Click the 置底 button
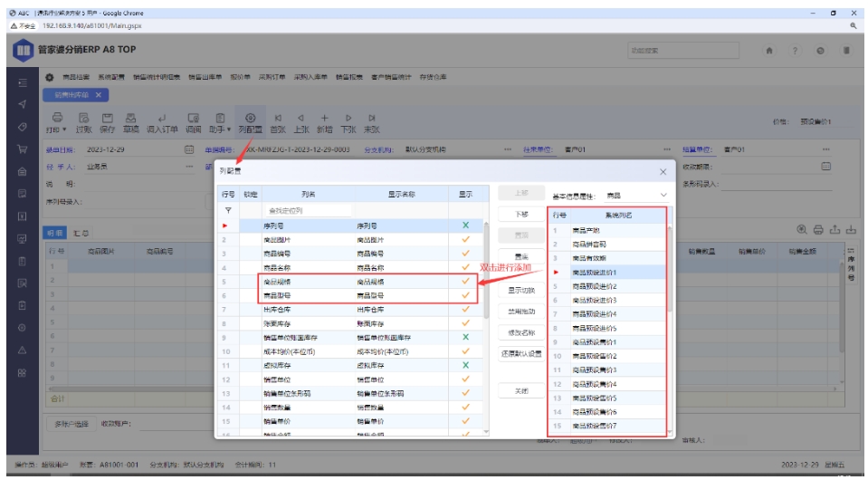868x480 pixels. [x=521, y=257]
